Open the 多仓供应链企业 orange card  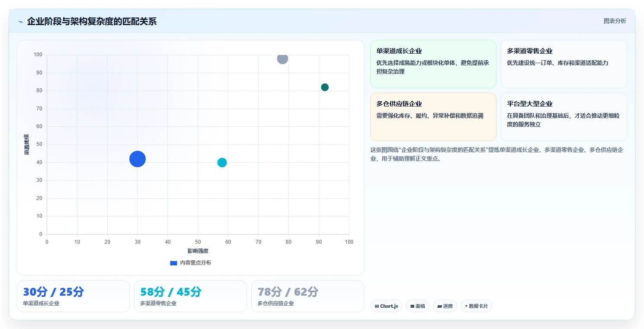tap(433, 117)
